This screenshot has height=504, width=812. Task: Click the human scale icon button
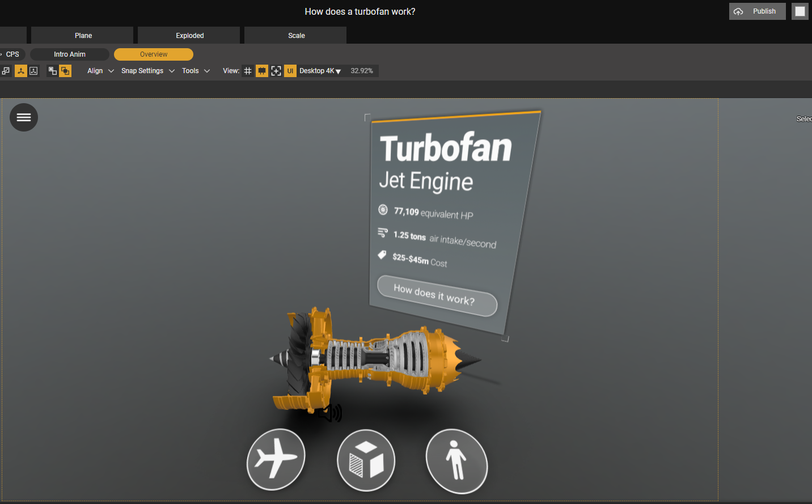pyautogui.click(x=456, y=461)
